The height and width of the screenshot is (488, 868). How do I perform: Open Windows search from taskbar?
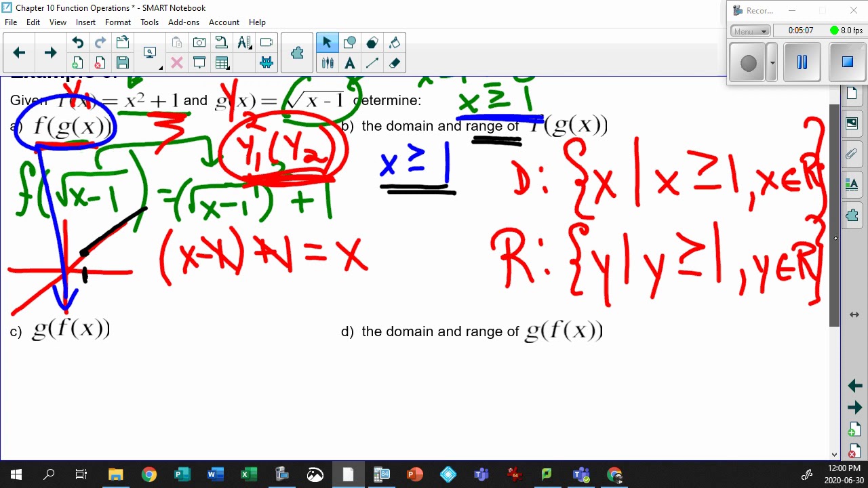pyautogui.click(x=49, y=474)
